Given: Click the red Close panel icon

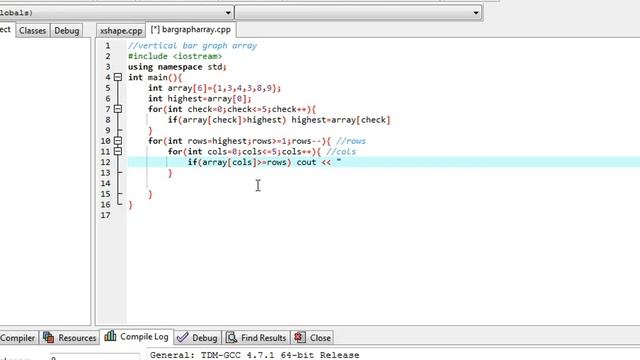Looking at the screenshot, I should click(299, 337).
